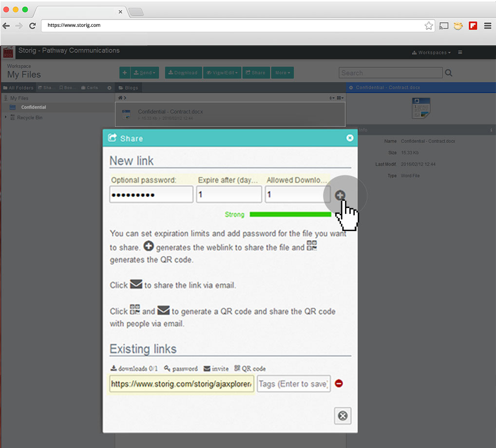Open the hamburger menu next to Workspaces
This screenshot has width=496, height=448.
point(460,52)
